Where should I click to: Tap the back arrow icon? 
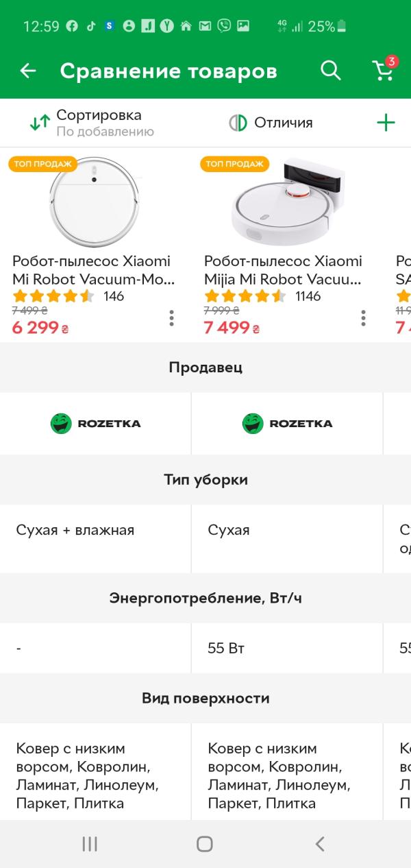[x=28, y=71]
